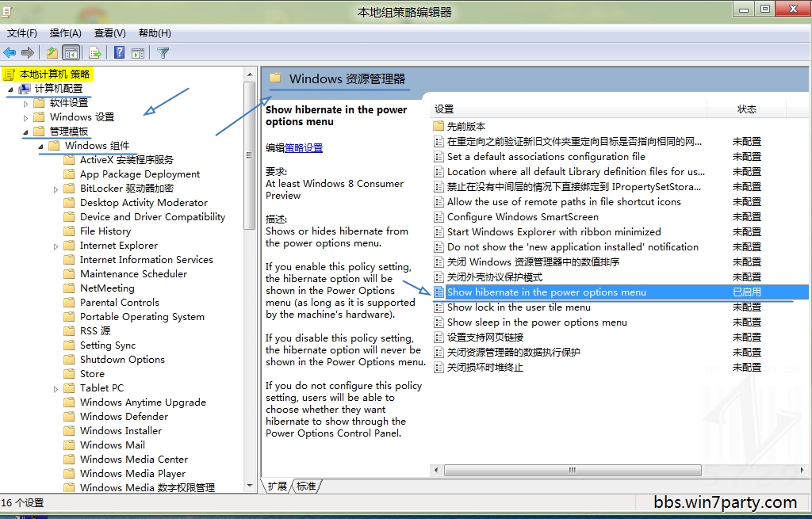Click the folder icon for NetMeeting
The width and height of the screenshot is (812, 519).
click(x=69, y=288)
